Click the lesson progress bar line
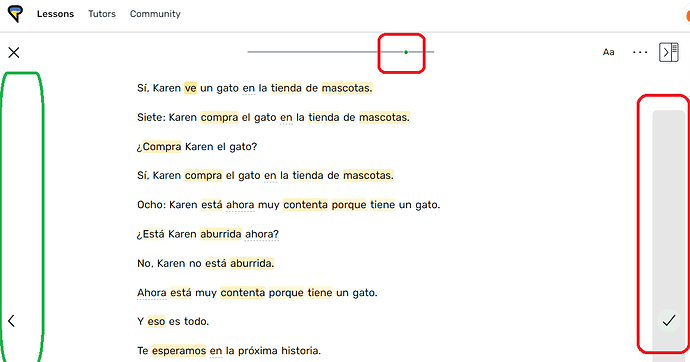690x362 pixels. click(x=341, y=52)
